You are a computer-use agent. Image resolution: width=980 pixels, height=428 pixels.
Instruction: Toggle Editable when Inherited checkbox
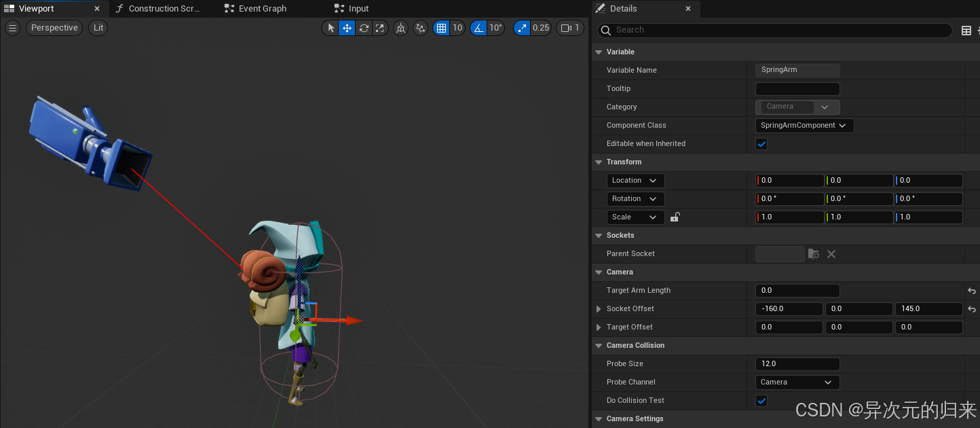click(761, 143)
